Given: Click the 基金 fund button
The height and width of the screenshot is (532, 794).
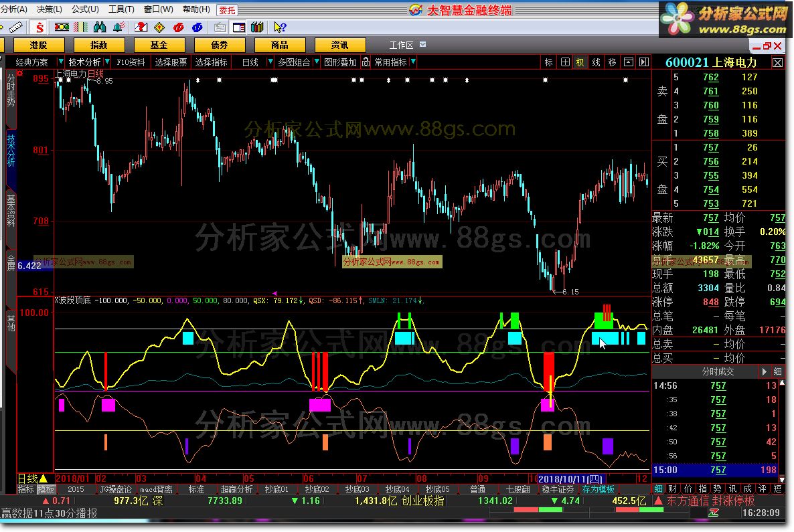Looking at the screenshot, I should [x=159, y=45].
